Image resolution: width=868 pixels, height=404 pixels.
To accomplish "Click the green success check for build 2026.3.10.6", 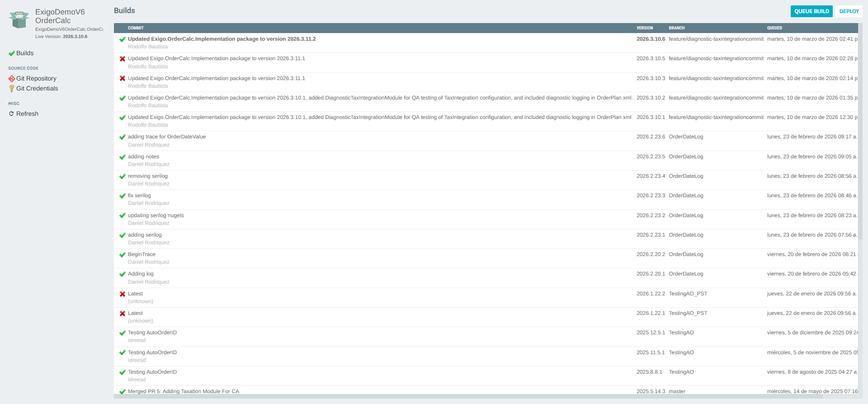I will click(x=122, y=39).
